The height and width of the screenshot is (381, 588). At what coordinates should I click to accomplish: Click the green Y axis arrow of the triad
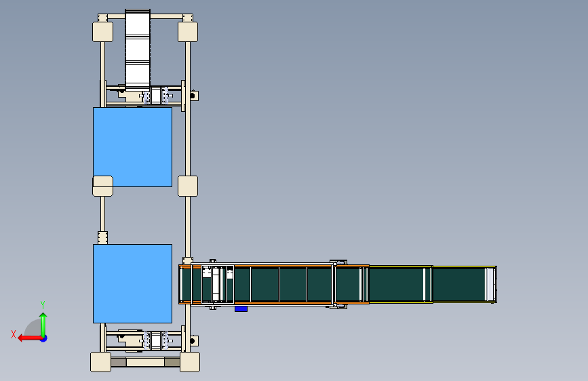(x=43, y=324)
